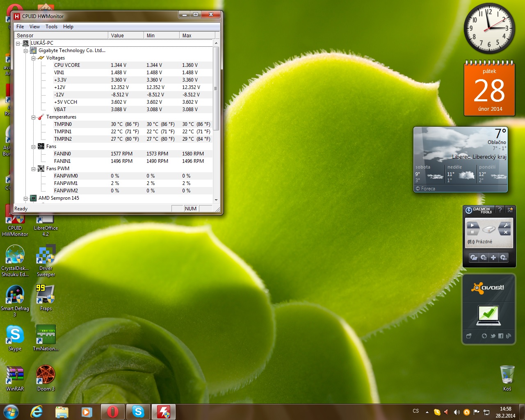This screenshot has width=525, height=420.
Task: Click the calendar gadget date 28
Action: pos(489,91)
